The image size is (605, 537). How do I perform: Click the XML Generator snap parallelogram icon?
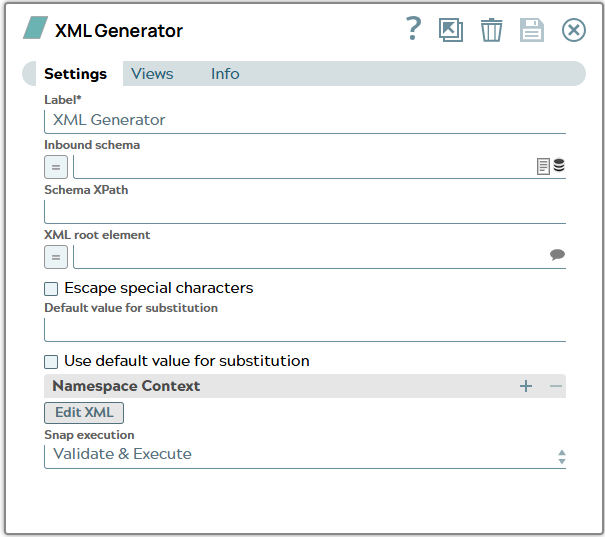(35, 27)
